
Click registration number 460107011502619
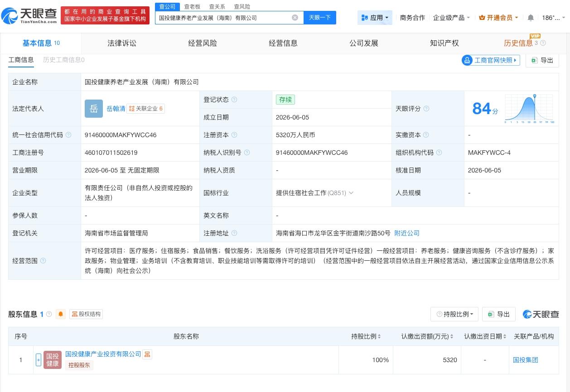111,153
